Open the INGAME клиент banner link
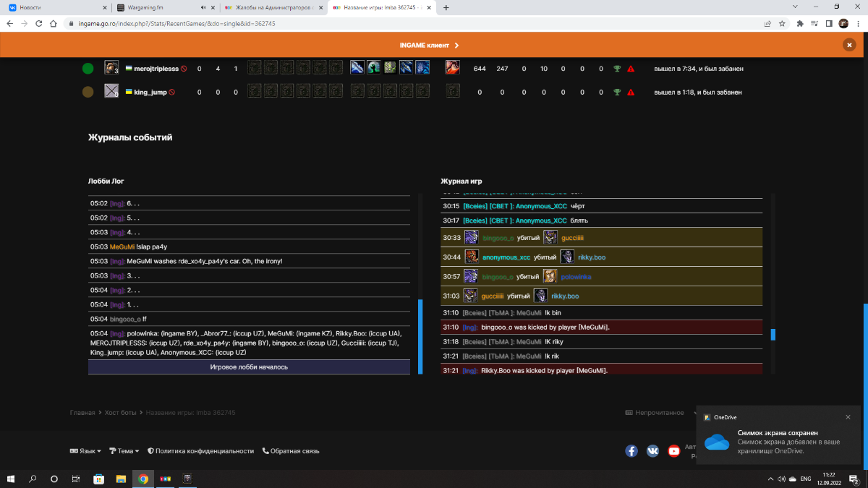The image size is (868, 488). (x=429, y=45)
